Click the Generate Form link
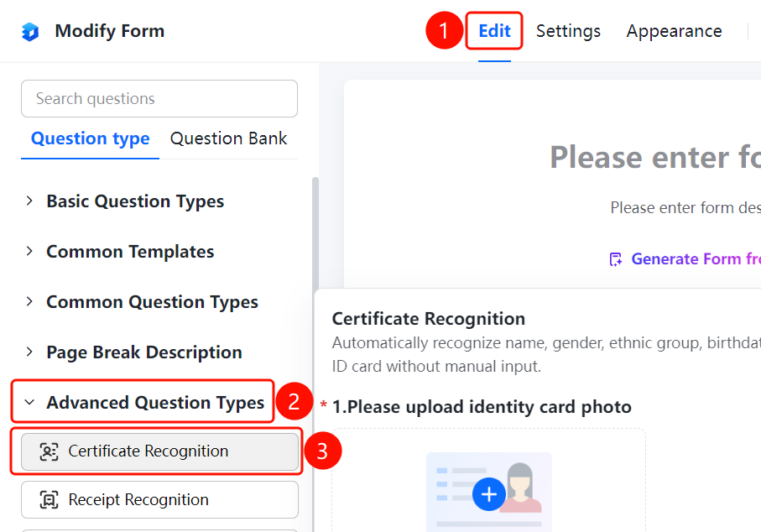This screenshot has height=532, width=761. click(x=696, y=258)
